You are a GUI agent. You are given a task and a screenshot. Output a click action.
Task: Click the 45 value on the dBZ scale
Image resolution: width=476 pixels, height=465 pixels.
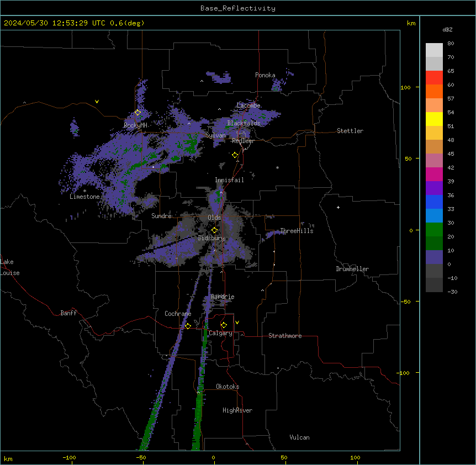pos(451,154)
